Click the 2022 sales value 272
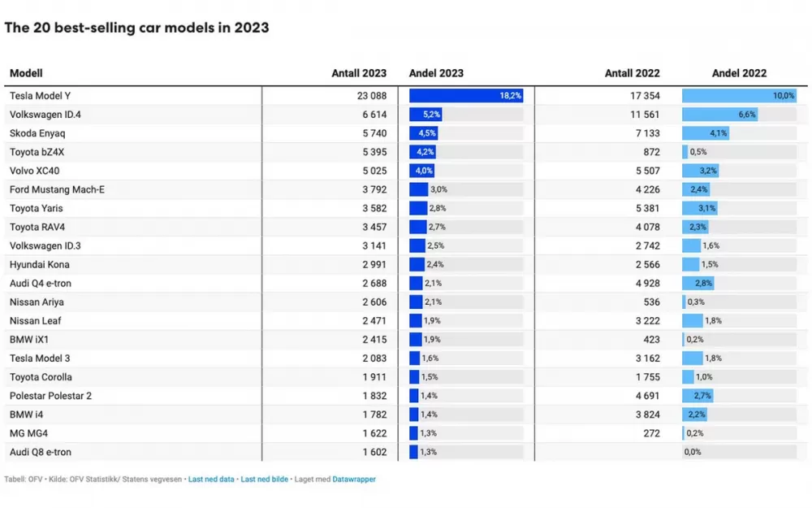 651,433
